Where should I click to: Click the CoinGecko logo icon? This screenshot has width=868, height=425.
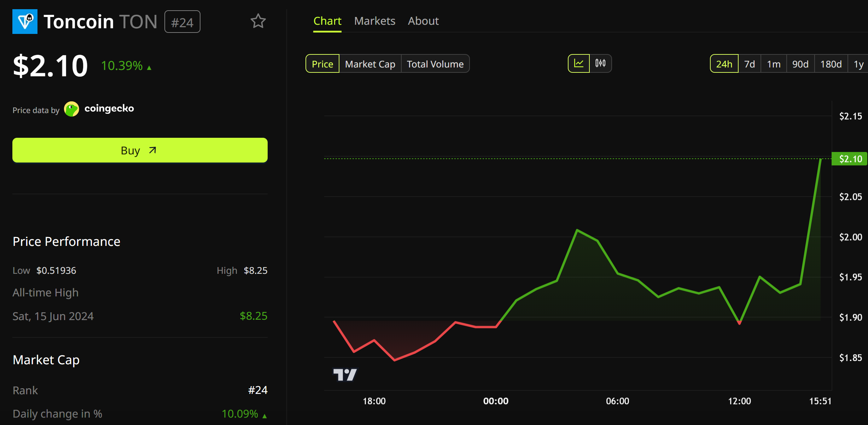(71, 109)
